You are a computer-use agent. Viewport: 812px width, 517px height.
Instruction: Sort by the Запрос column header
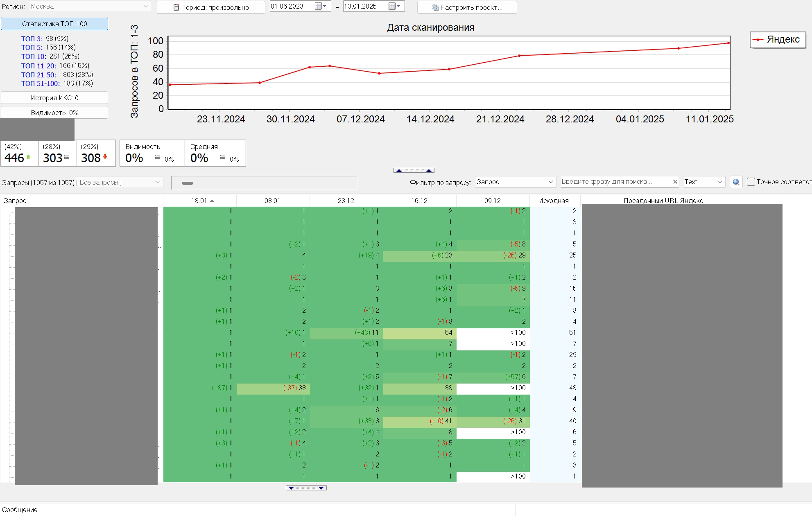[x=82, y=201]
